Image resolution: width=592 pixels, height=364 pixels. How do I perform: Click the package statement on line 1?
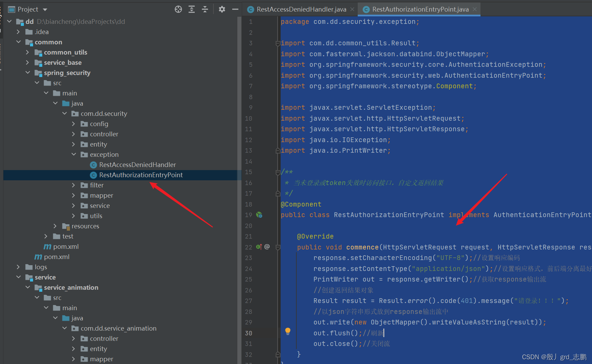(x=350, y=21)
